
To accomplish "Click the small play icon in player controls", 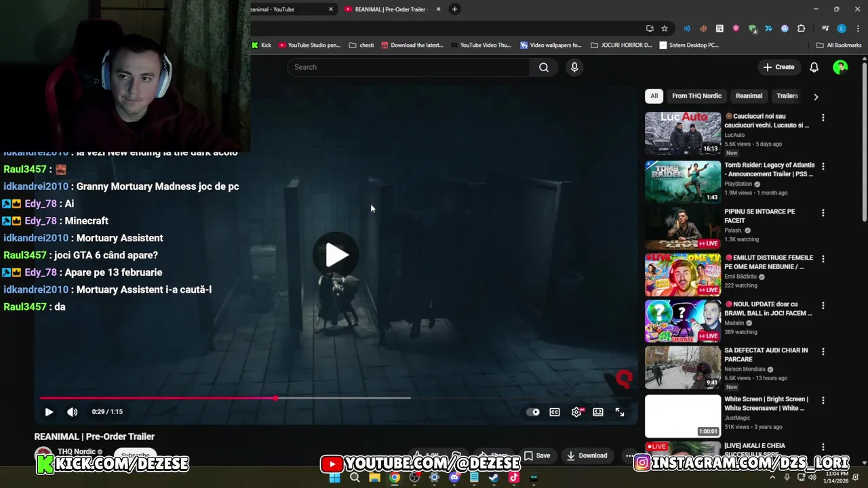I will pos(49,412).
